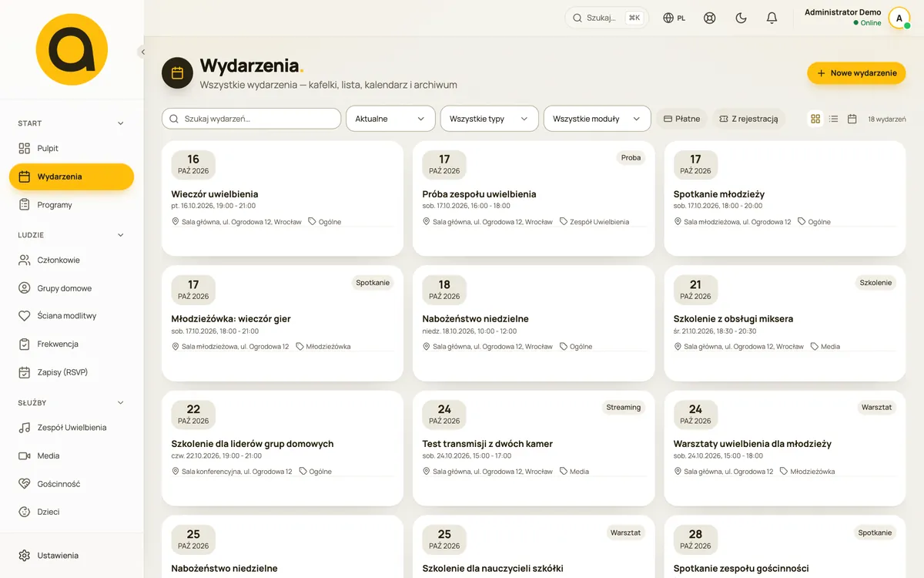Open Frekwencja in sidebar
Viewport: 924px width, 578px height.
pos(72,344)
